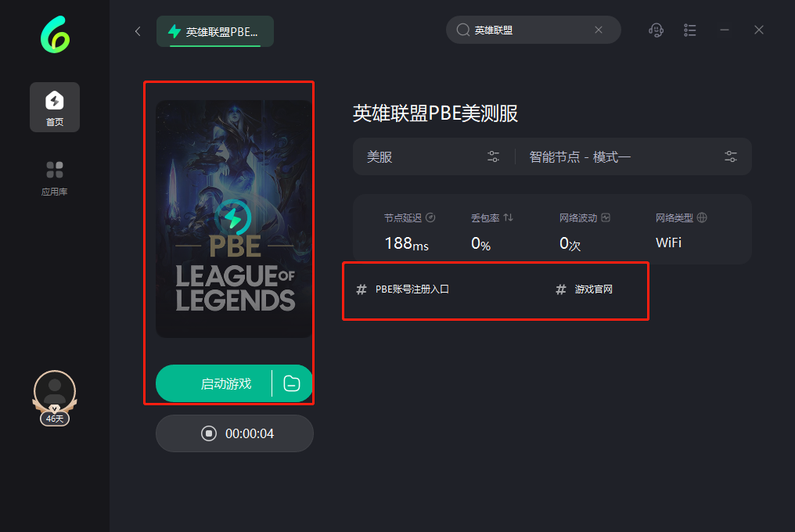Click the green accelerator logo at top left
795x532 pixels.
click(x=55, y=34)
